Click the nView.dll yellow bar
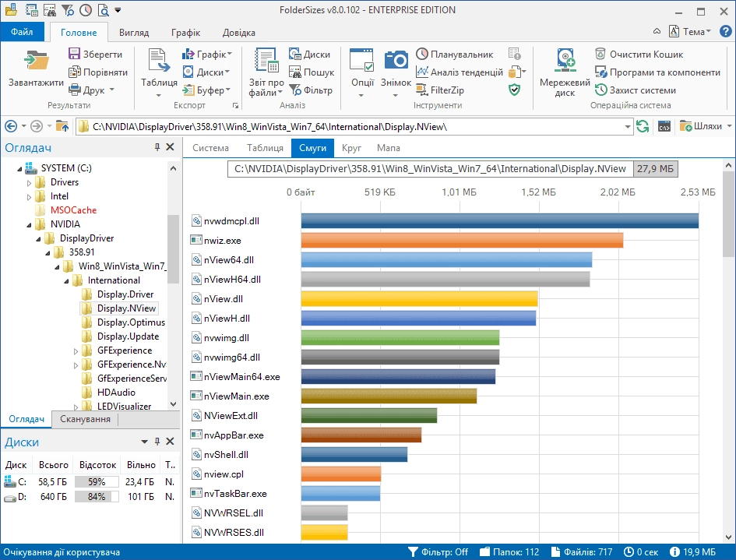This screenshot has height=560, width=736. [419, 298]
